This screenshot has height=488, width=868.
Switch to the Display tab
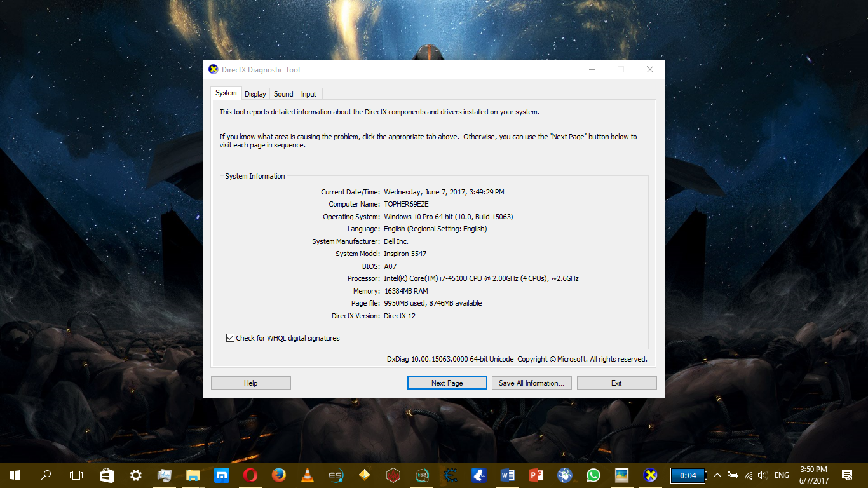(255, 94)
